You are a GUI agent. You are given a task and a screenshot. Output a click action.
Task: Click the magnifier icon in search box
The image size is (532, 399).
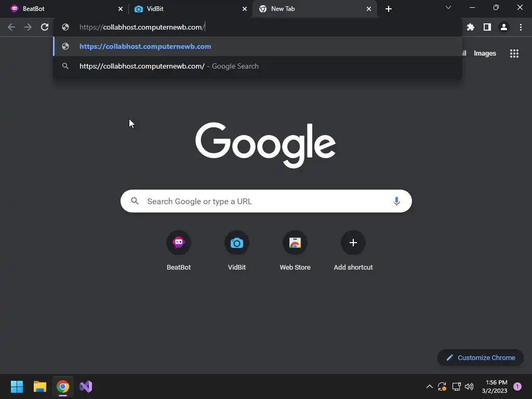[135, 201]
